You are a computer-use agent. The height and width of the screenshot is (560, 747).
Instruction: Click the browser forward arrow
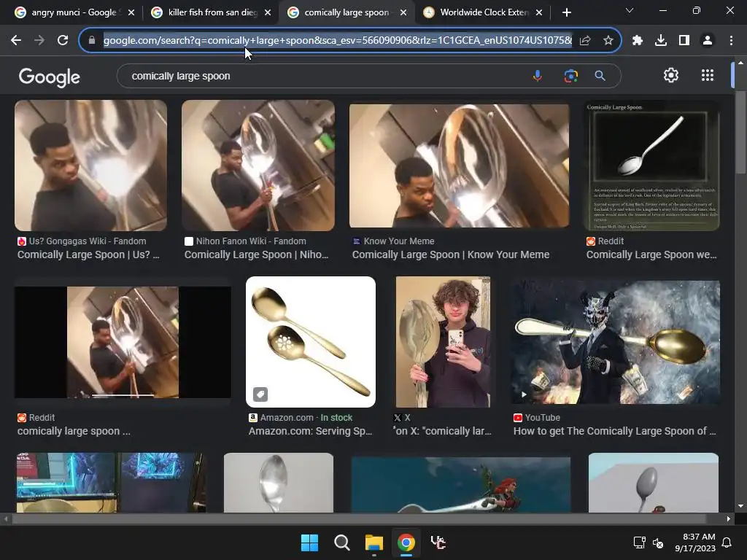[x=39, y=41]
